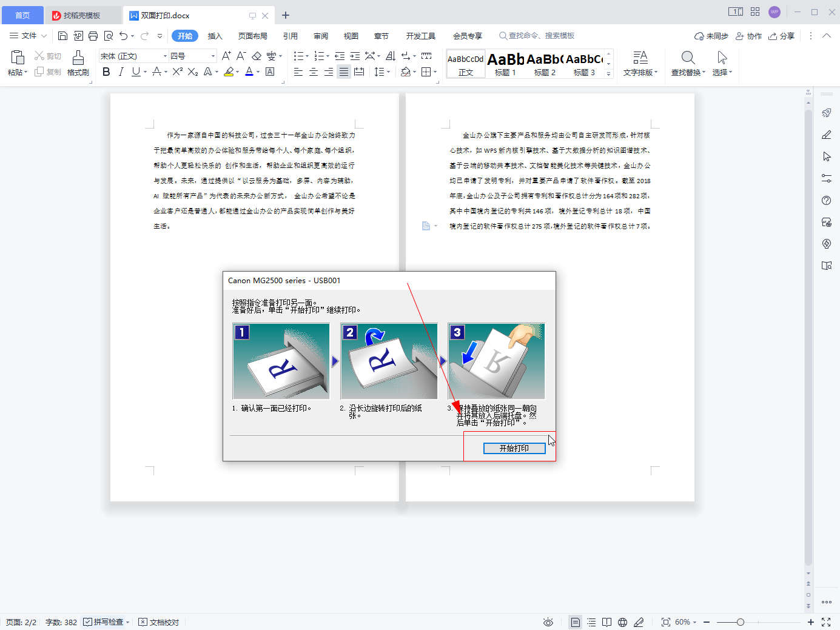Image resolution: width=840 pixels, height=630 pixels.
Task: Select the 标题 1 style
Action: click(505, 64)
